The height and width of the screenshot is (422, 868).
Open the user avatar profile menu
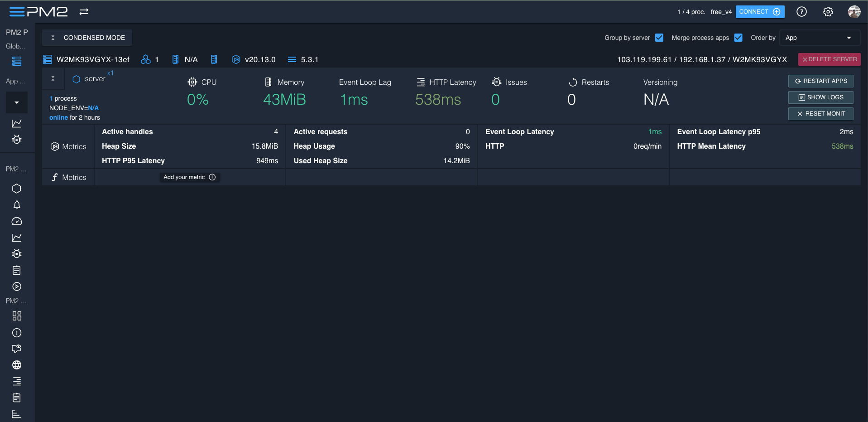click(854, 12)
